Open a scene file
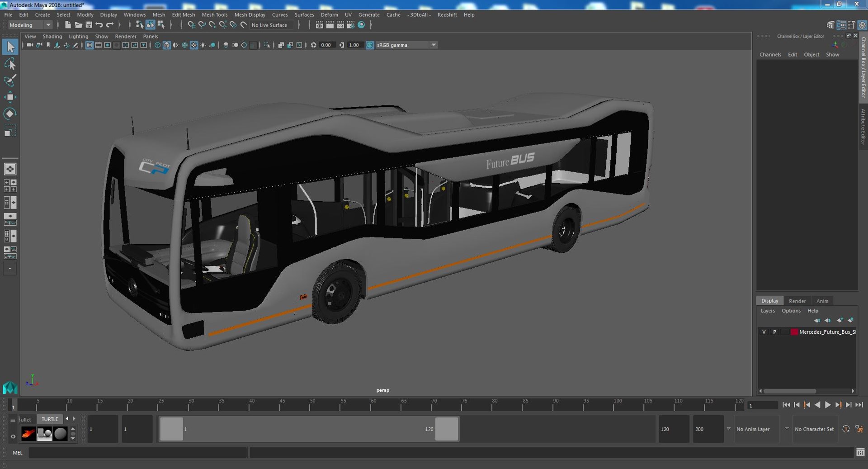 coord(78,25)
